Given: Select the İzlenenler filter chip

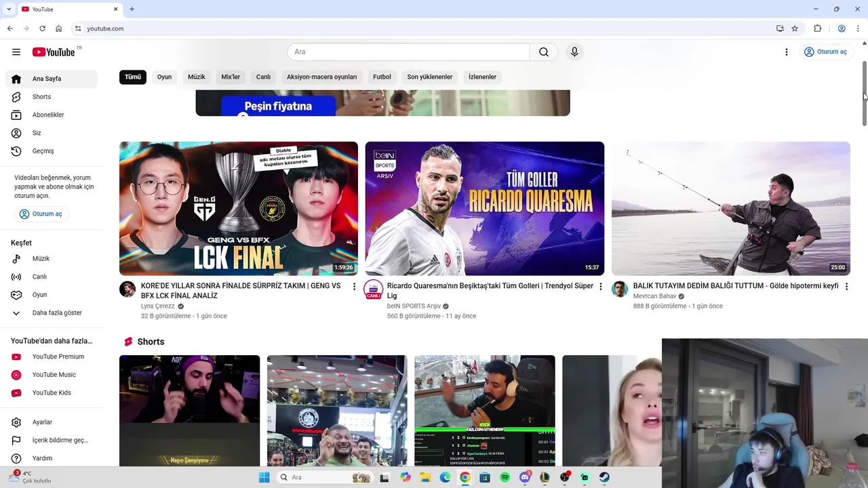Looking at the screenshot, I should pos(482,77).
